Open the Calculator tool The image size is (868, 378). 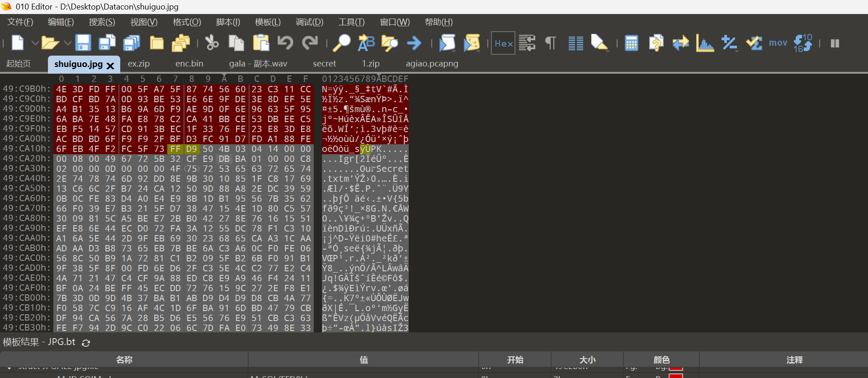[x=631, y=43]
